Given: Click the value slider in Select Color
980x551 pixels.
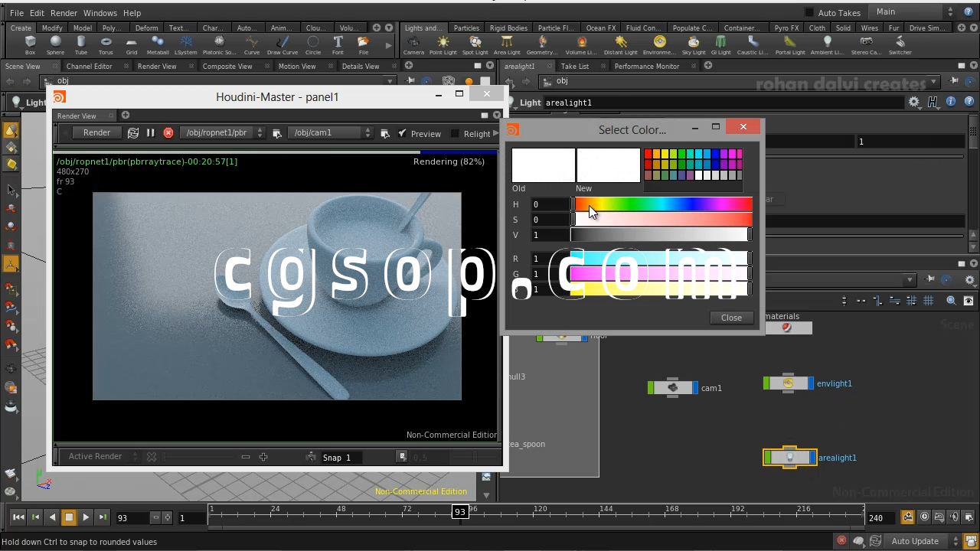Looking at the screenshot, I should (663, 235).
